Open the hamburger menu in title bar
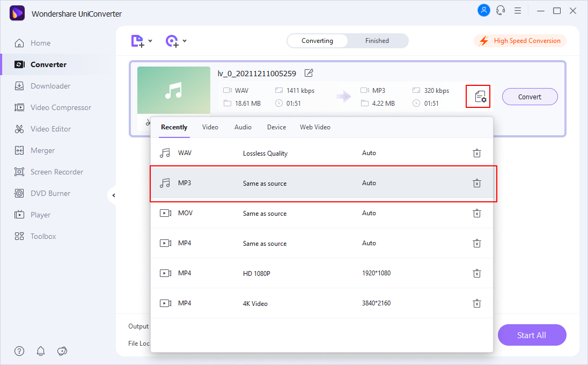 point(518,11)
